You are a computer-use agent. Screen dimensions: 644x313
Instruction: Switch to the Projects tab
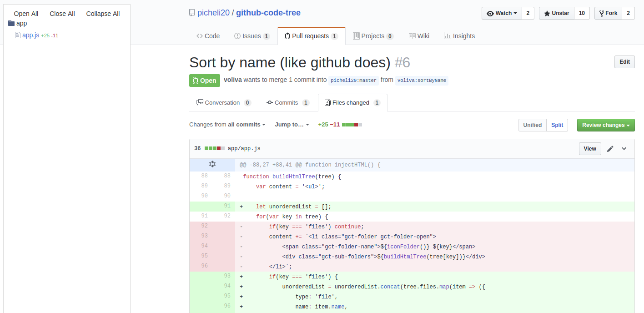tap(373, 36)
